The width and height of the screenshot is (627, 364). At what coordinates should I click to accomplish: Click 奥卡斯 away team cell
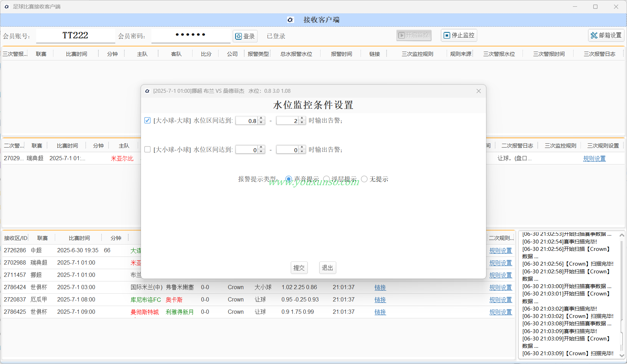pos(174,300)
